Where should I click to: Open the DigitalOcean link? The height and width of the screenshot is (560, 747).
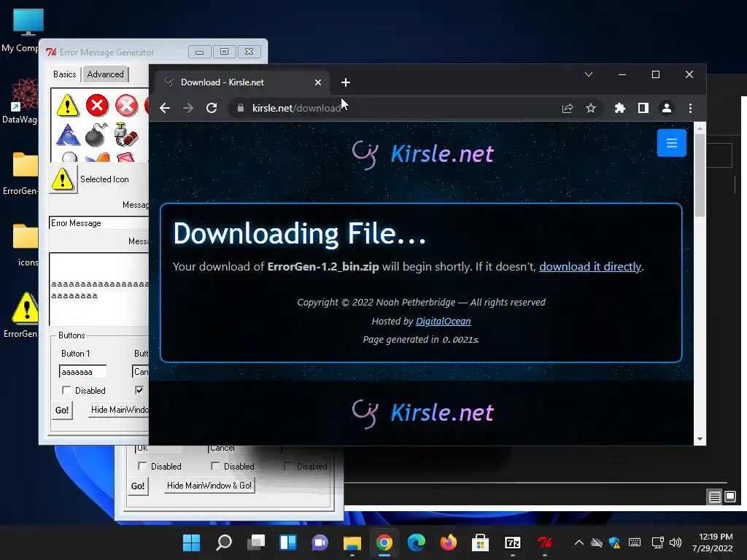443,322
